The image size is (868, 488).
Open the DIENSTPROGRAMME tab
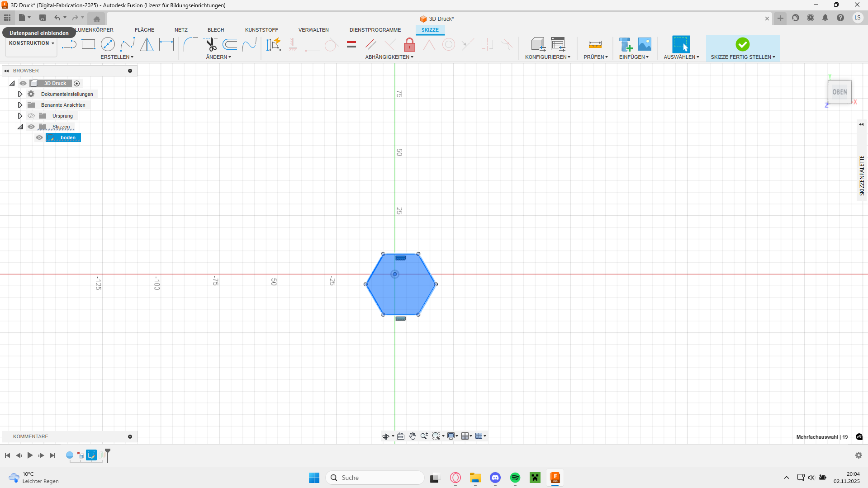point(375,30)
